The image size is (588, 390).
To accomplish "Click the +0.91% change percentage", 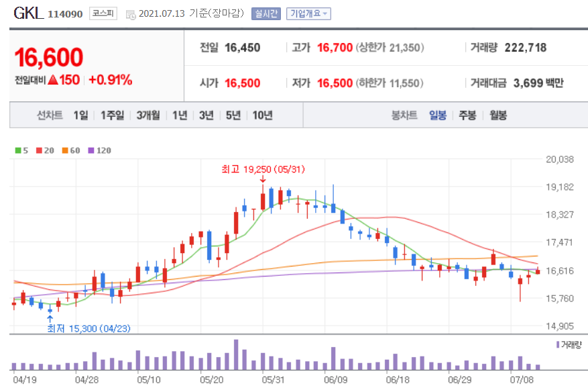I will point(111,80).
